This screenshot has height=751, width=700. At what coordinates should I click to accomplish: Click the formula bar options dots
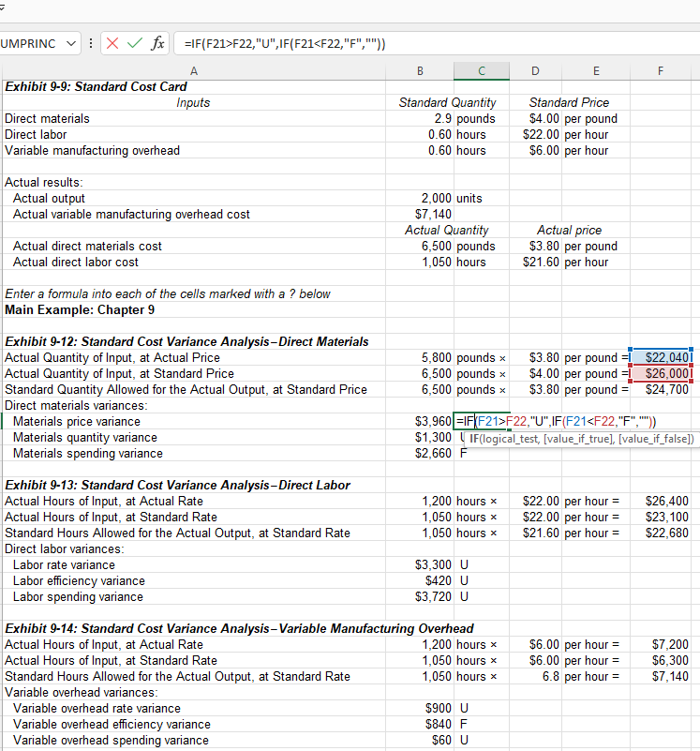[x=91, y=43]
